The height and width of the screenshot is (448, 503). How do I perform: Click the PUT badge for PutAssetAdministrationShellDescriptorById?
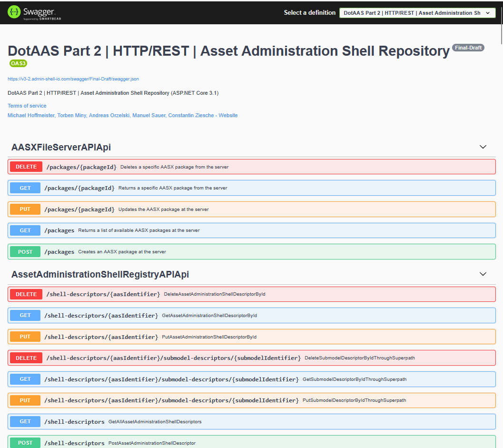tap(25, 337)
